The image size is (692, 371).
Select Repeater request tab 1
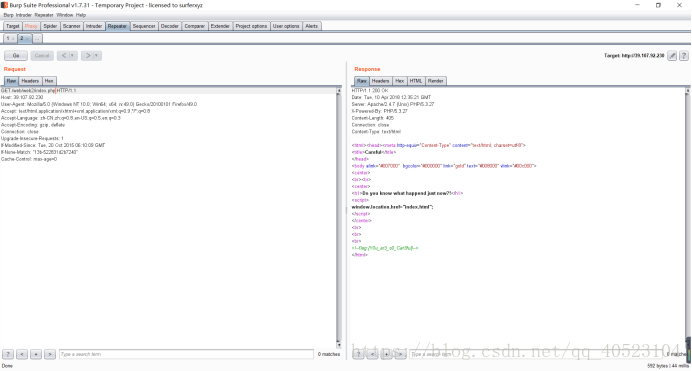8,39
